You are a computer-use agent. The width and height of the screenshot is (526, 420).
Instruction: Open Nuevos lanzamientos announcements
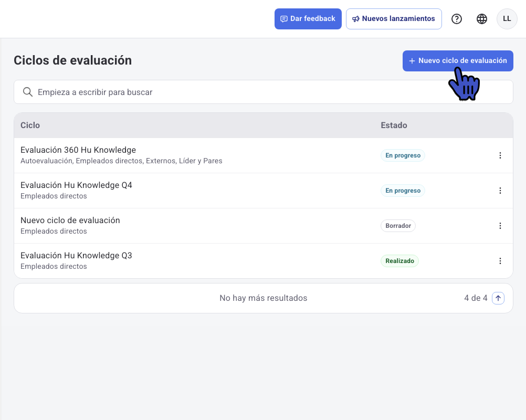[x=394, y=19]
